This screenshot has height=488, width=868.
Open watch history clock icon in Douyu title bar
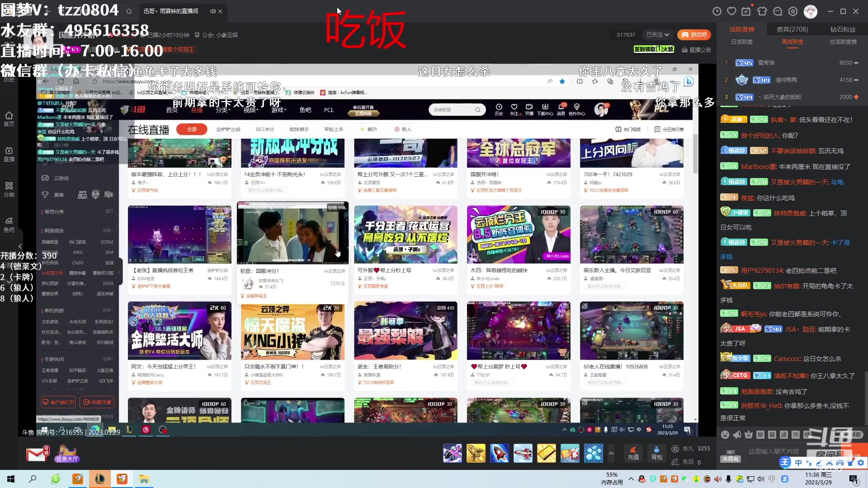[717, 11]
